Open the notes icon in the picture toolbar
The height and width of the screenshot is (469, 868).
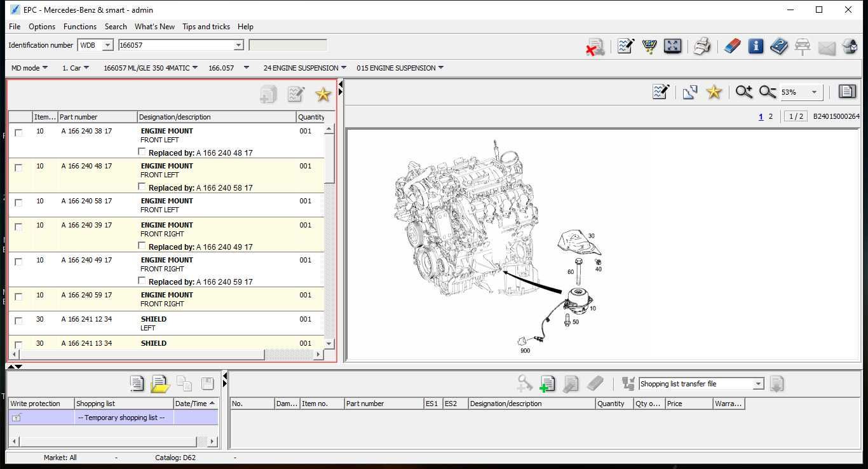(661, 92)
